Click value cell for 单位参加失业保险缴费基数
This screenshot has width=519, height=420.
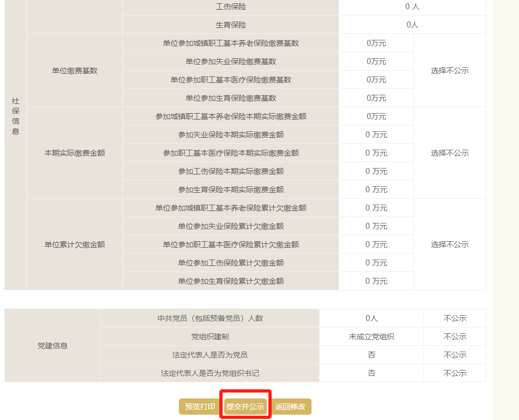coord(376,61)
